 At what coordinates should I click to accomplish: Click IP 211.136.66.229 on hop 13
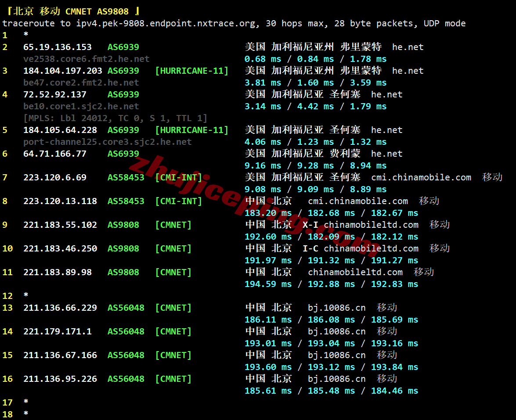click(60, 308)
